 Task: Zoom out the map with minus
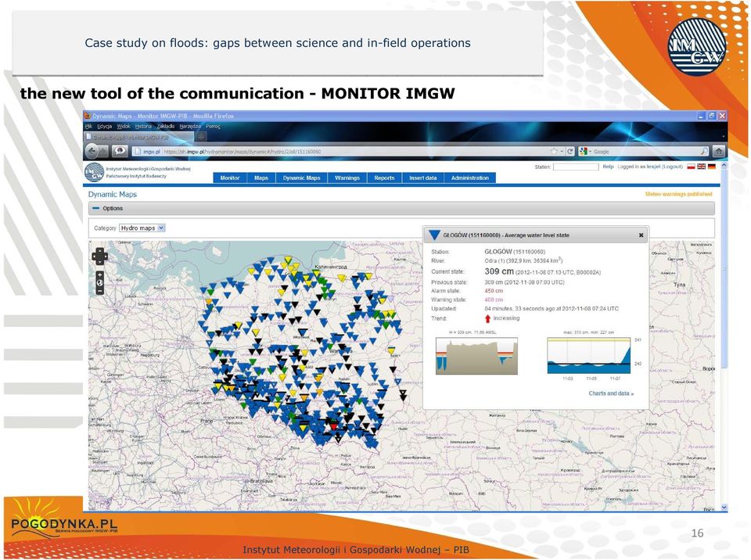pos(99,291)
